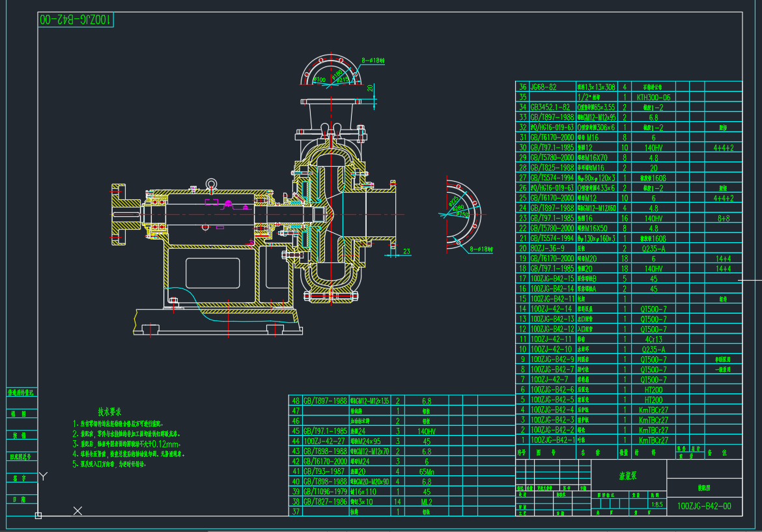Select the lifting eye bolt atop bearing housing
Viewport: 762px width, 532px height.
pos(211,185)
